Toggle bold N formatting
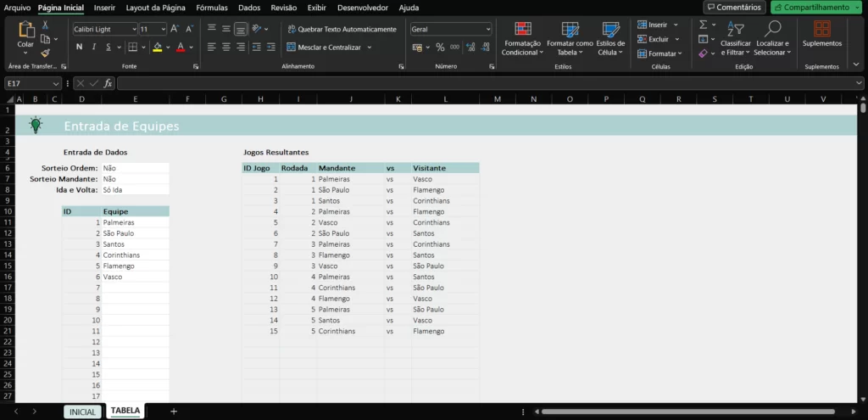Image resolution: width=868 pixels, height=420 pixels. tap(79, 48)
